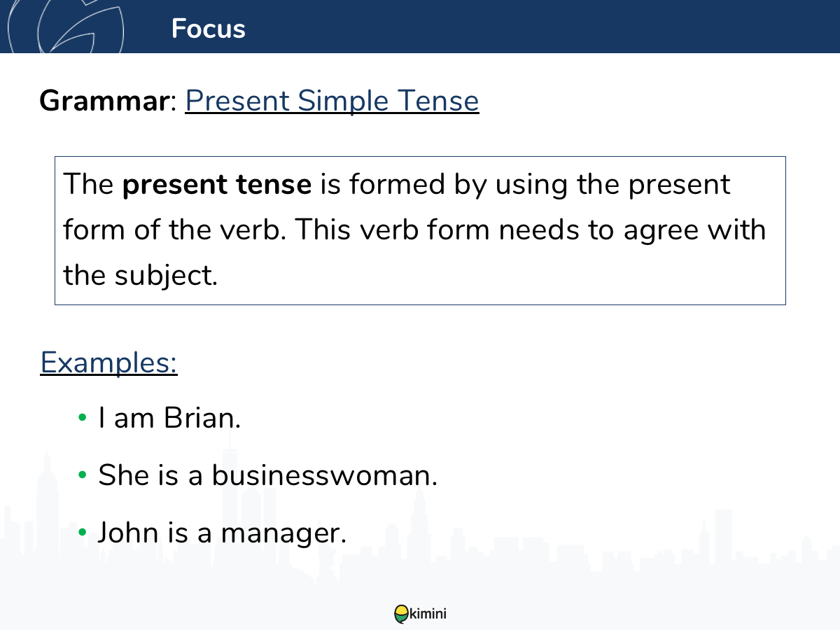
Task: Click the word "agree" in the definition
Action: click(661, 230)
